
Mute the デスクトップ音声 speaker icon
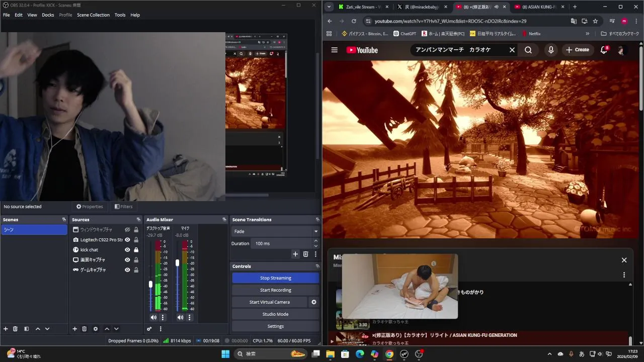[153, 317]
